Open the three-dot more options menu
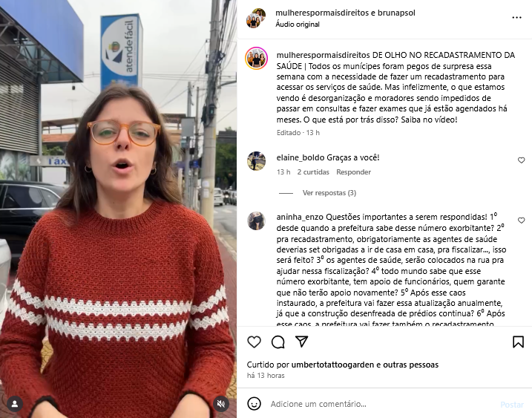The width and height of the screenshot is (532, 418). 516,18
